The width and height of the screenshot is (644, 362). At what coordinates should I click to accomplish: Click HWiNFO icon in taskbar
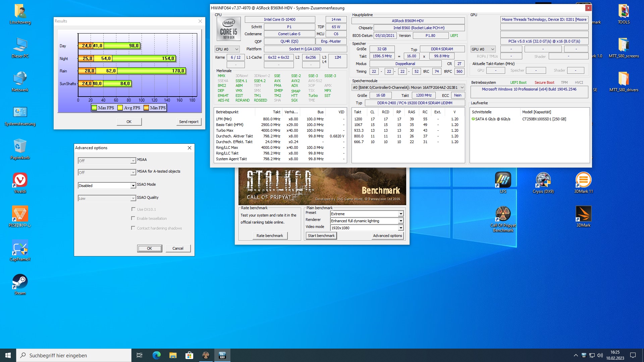(222, 355)
